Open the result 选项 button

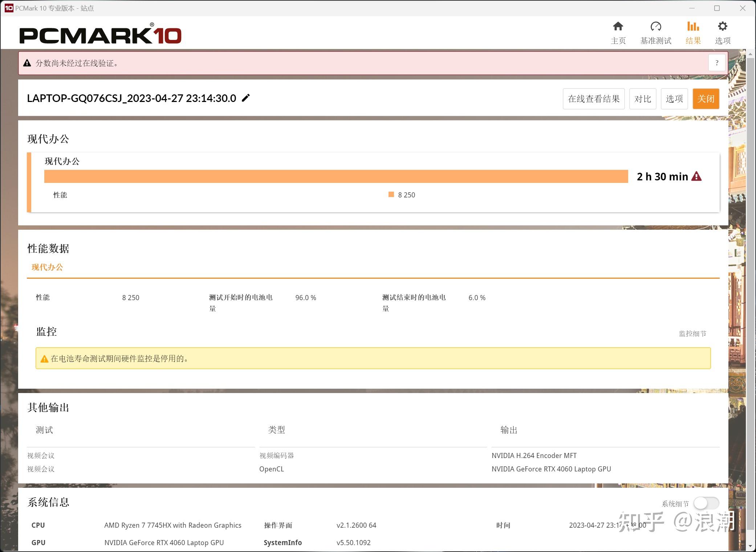pos(674,99)
